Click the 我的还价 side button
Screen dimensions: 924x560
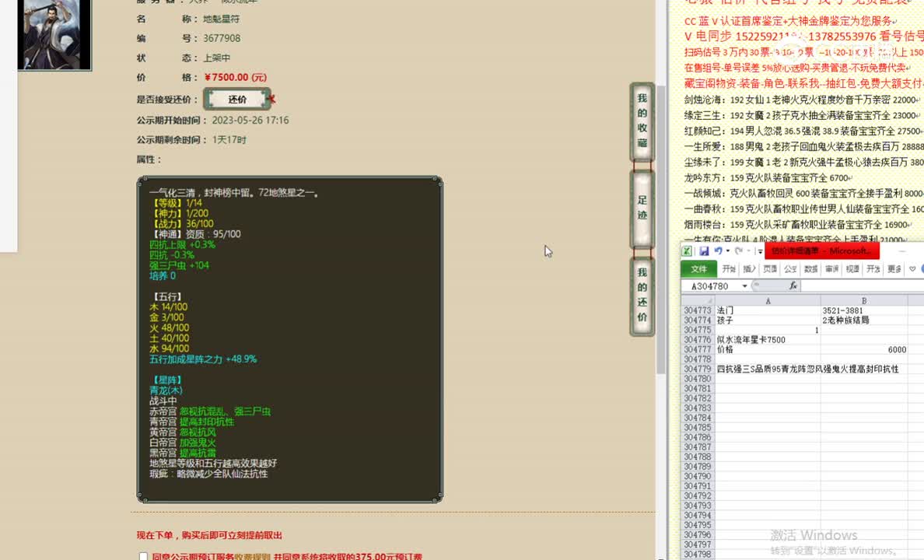[x=642, y=295]
